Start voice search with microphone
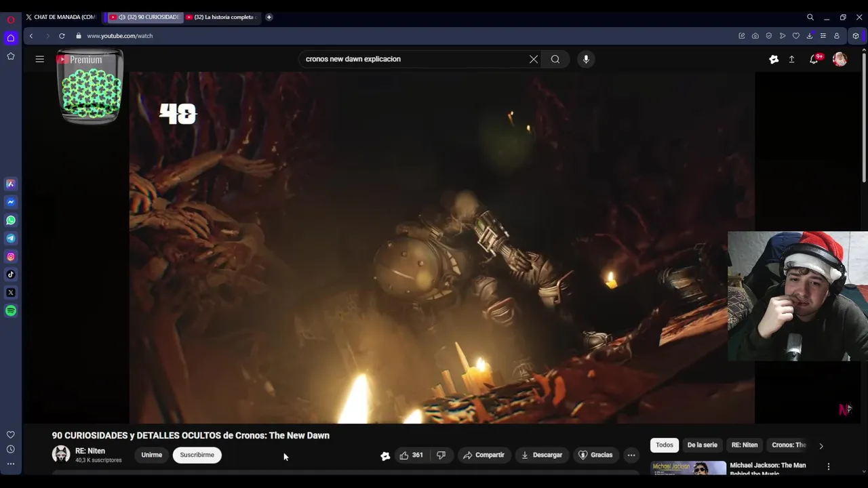Image resolution: width=868 pixels, height=488 pixels. 587,59
